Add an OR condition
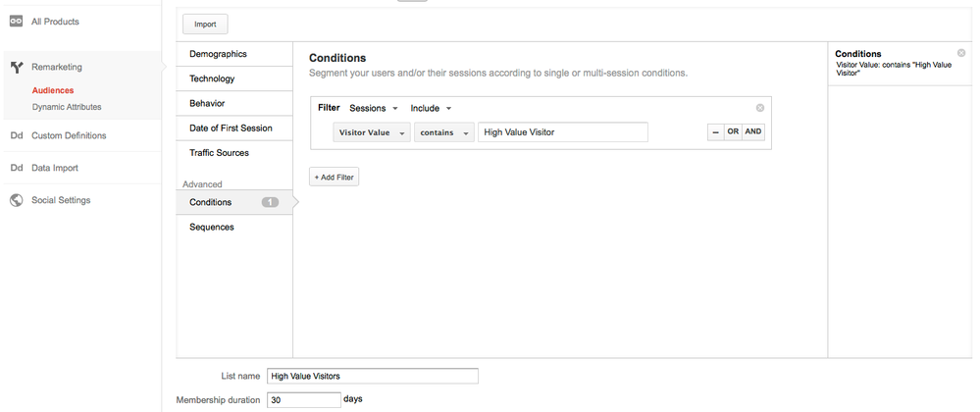980x412 pixels. coord(732,132)
